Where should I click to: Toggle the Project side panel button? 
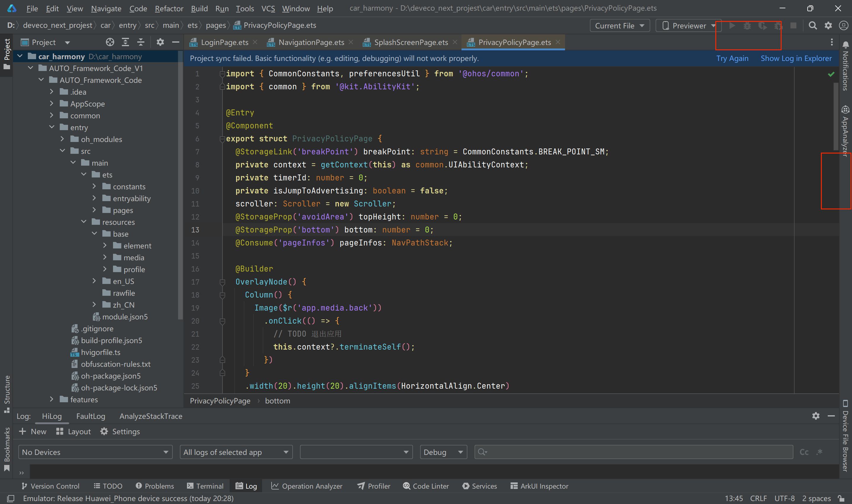pos(7,54)
